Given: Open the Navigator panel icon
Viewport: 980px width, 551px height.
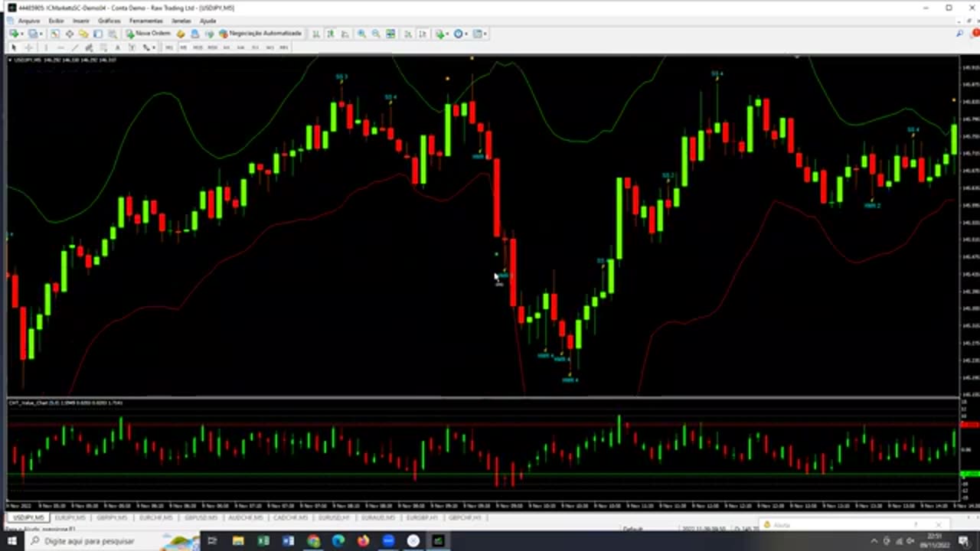Looking at the screenshot, I should point(83,34).
